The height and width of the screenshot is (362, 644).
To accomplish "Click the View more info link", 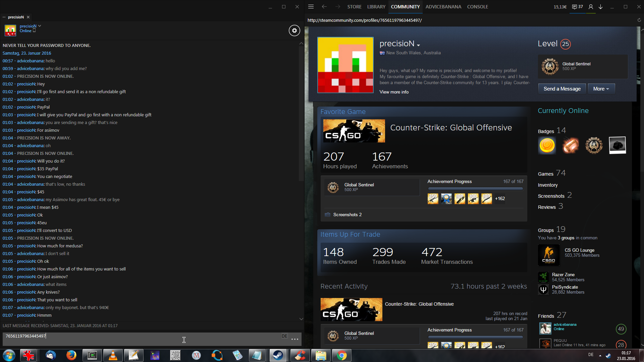I will pyautogui.click(x=394, y=92).
